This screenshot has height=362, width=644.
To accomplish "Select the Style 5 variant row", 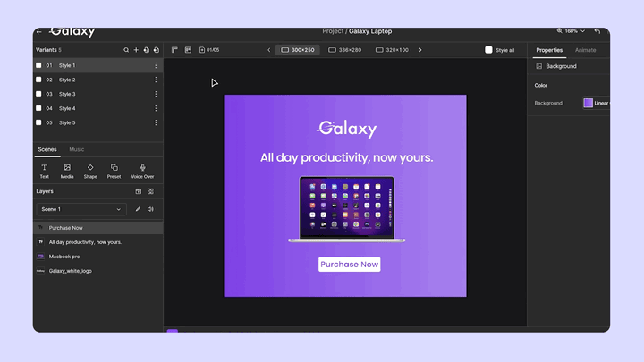I will coord(98,122).
